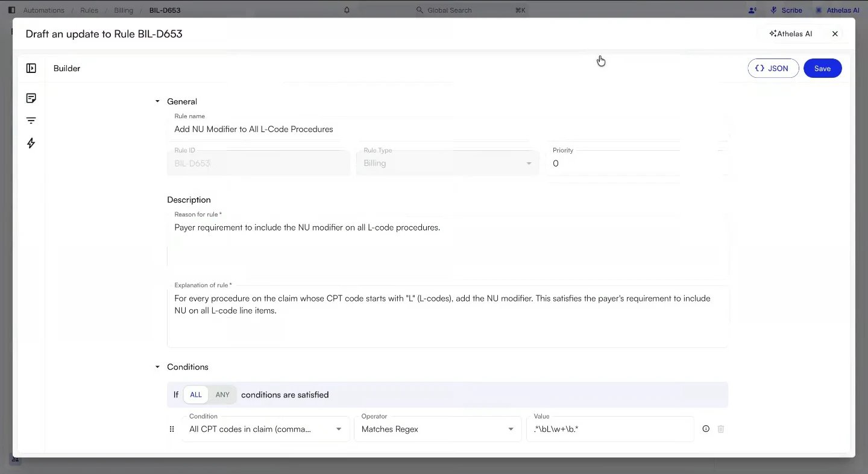
Task: Open the Operator dropdown showing Matches Regex
Action: pyautogui.click(x=438, y=429)
